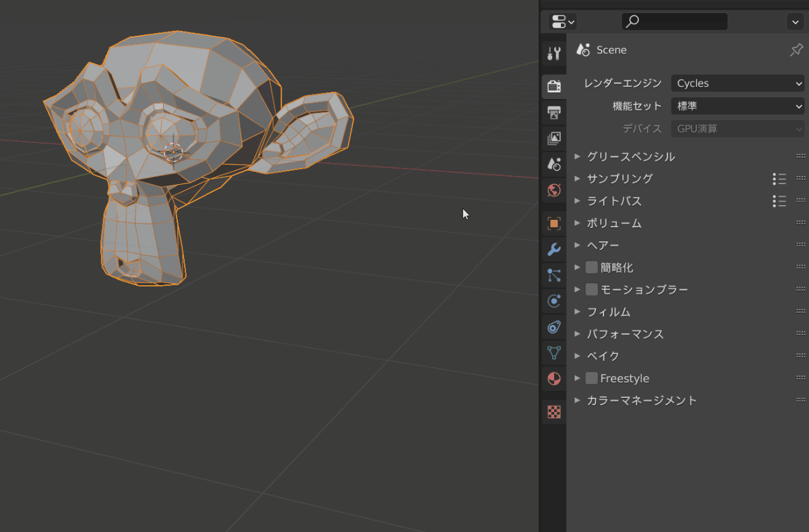Open the Output properties tab
The image size is (809, 532).
(554, 112)
